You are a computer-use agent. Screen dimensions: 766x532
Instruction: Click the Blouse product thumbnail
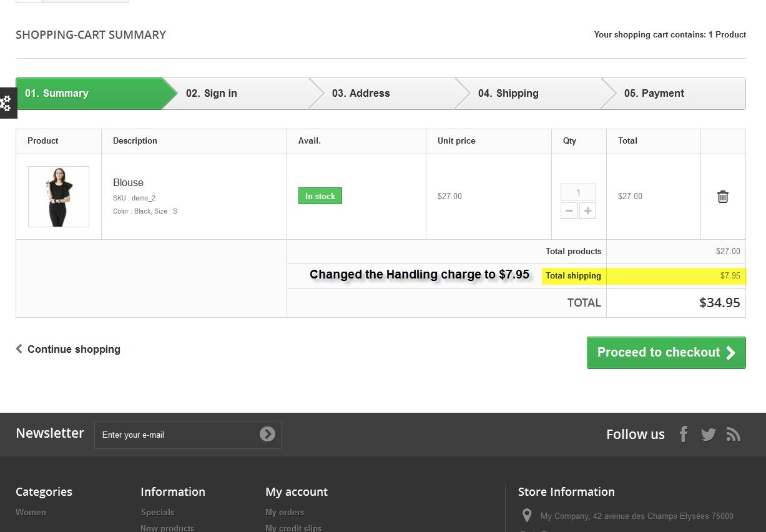59,197
